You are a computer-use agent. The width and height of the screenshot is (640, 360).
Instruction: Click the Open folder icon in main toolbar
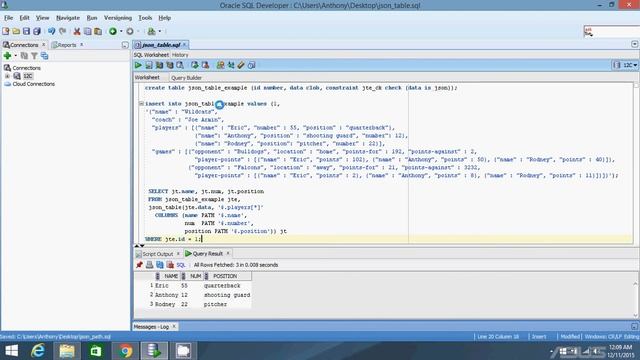click(x=16, y=31)
